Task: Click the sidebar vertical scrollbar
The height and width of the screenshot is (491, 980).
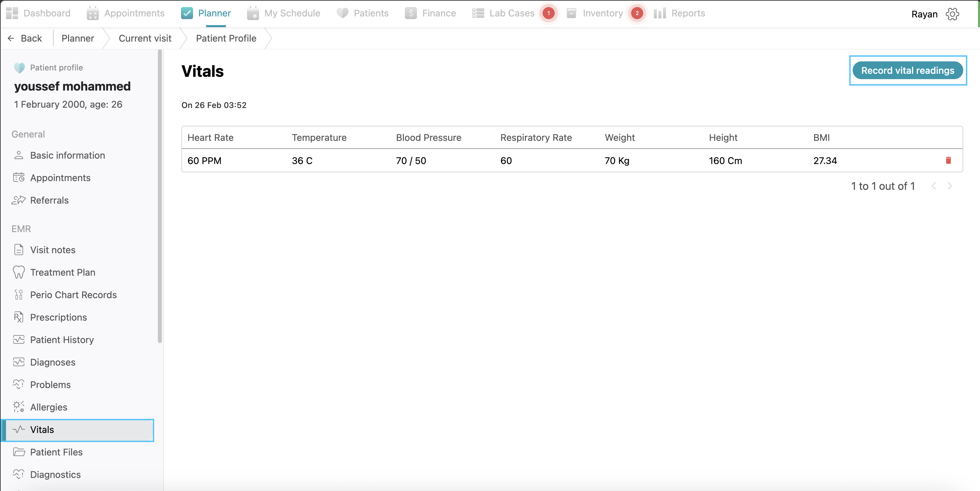Action: coord(160,197)
